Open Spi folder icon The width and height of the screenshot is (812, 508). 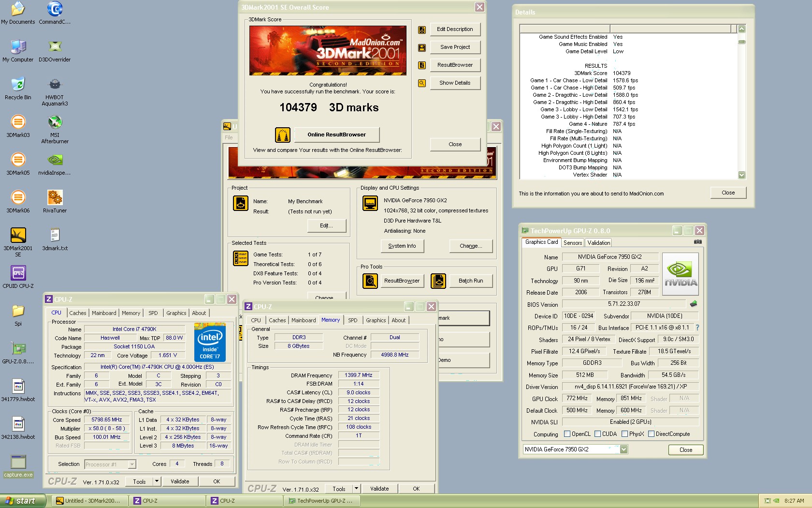18,315
